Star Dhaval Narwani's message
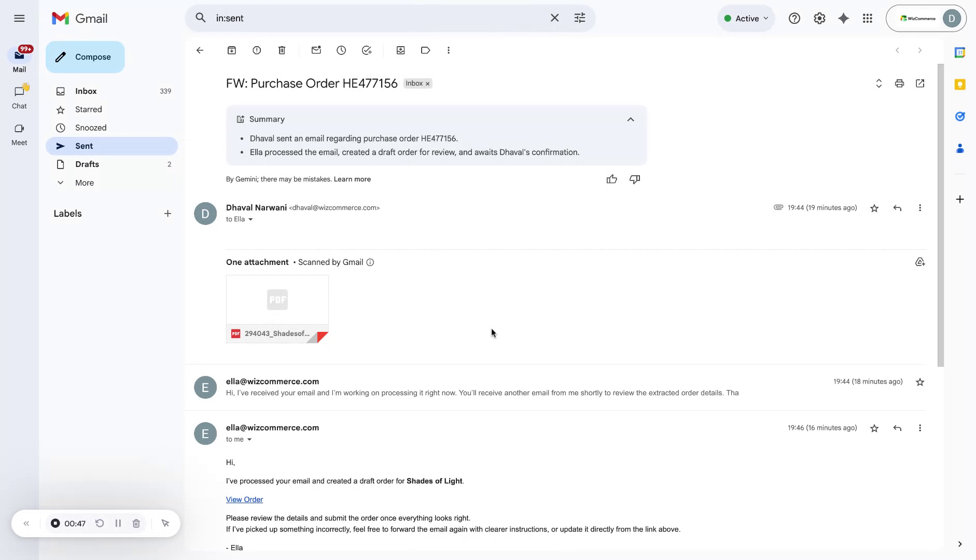 pos(874,207)
